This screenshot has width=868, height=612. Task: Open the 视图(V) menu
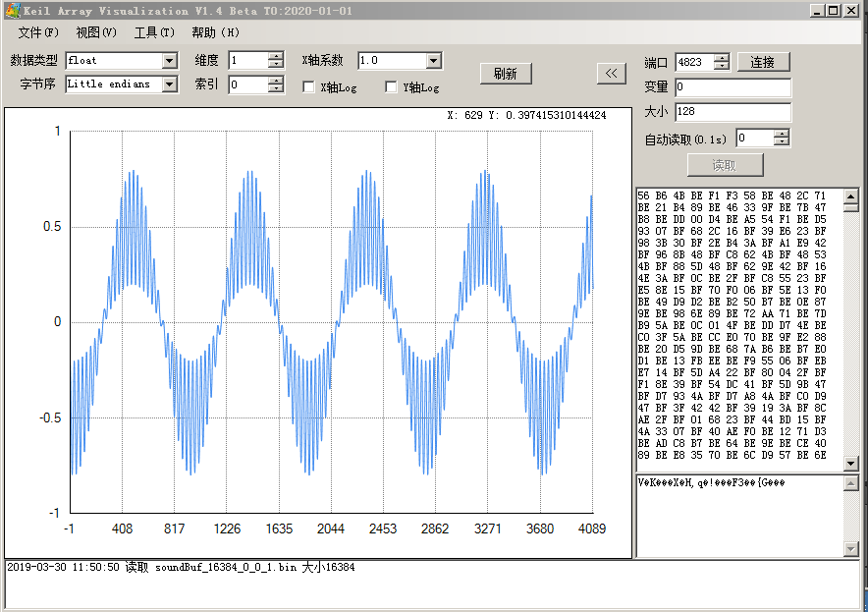(94, 31)
